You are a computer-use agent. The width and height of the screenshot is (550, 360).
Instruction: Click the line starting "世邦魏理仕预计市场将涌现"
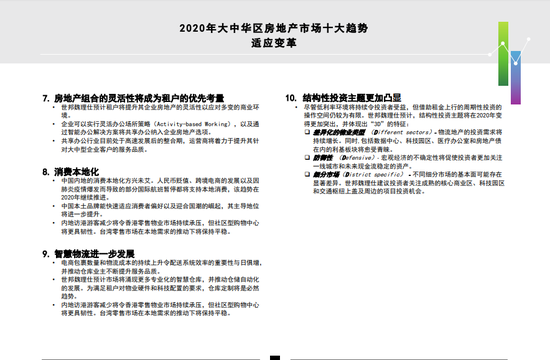click(x=160, y=280)
